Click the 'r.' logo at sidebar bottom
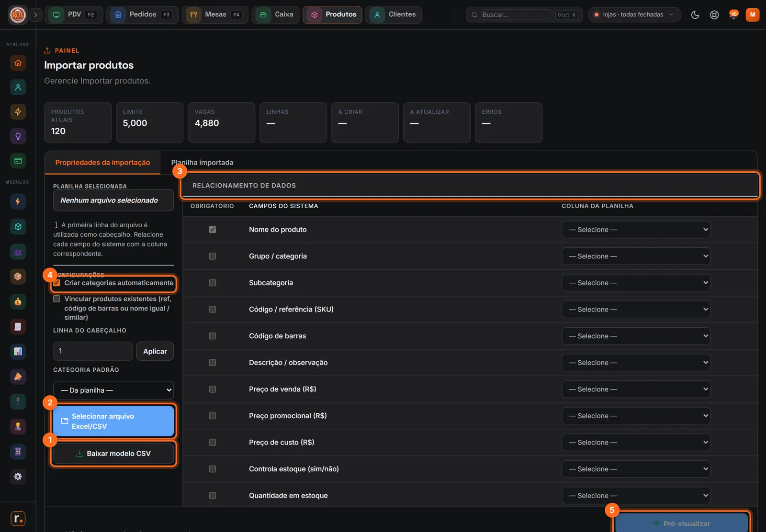The image size is (766, 532). 18,519
